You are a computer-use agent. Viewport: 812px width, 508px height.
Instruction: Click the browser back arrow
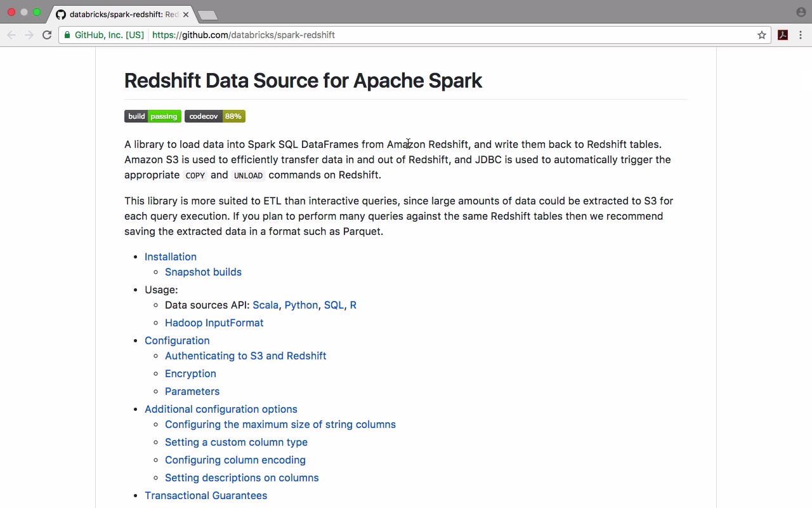(x=11, y=35)
